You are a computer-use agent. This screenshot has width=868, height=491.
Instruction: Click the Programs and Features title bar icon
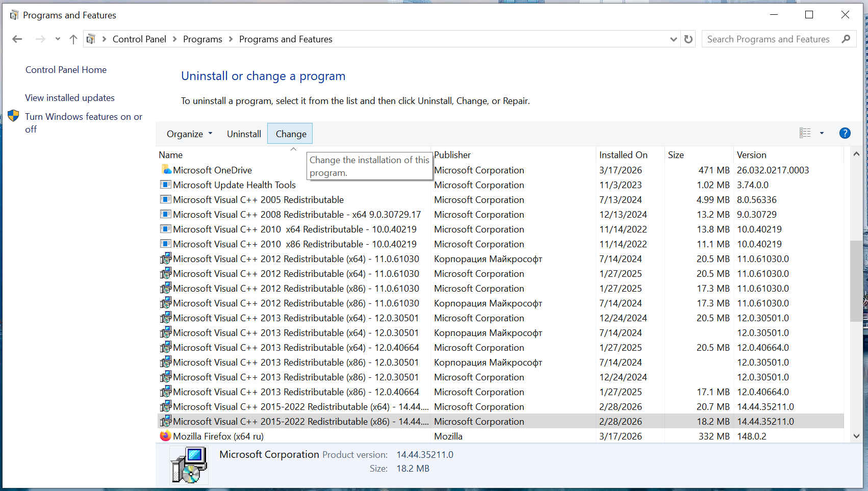pos(14,15)
